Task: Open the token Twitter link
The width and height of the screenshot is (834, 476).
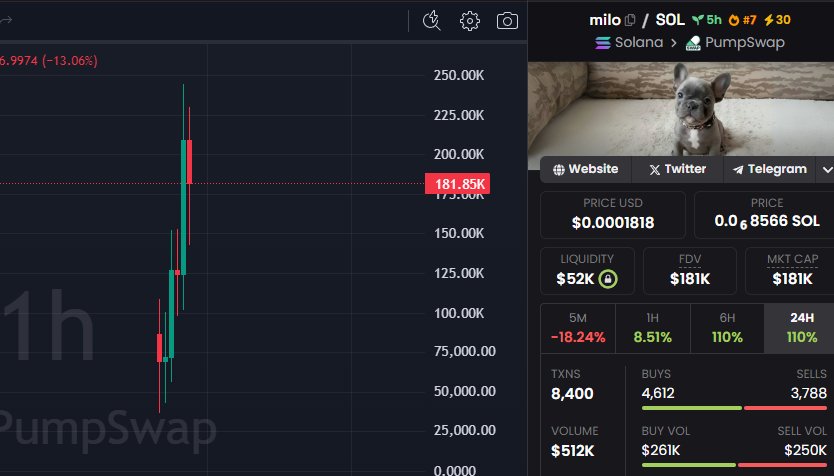Action: [677, 169]
